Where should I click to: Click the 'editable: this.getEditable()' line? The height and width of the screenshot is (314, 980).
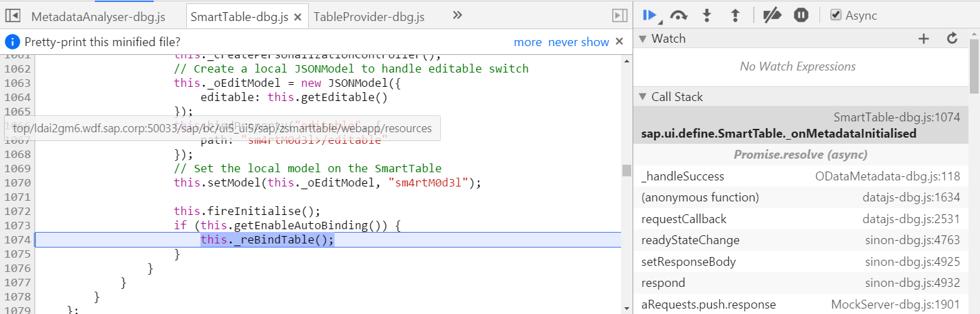click(294, 97)
